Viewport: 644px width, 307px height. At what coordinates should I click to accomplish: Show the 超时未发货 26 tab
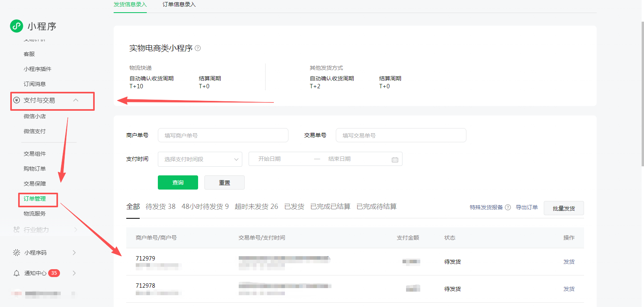point(256,207)
